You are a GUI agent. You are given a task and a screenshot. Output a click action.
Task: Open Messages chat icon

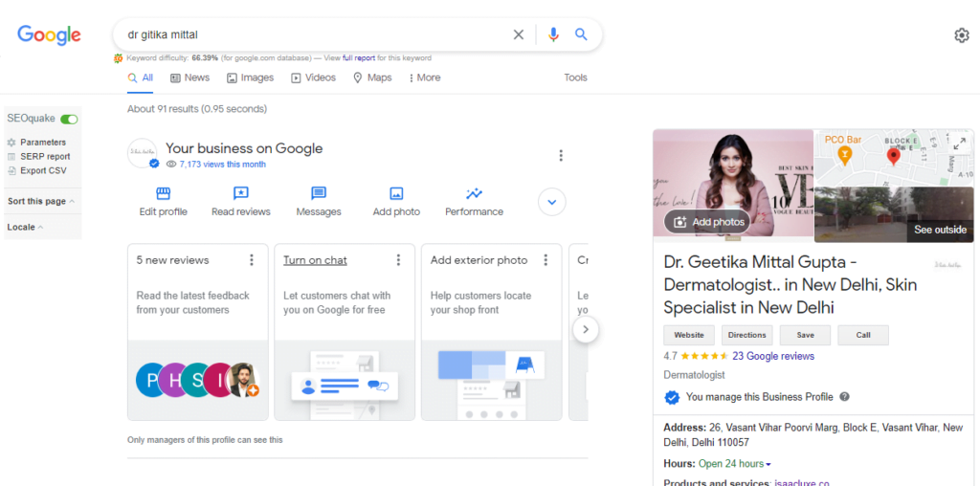click(x=319, y=193)
